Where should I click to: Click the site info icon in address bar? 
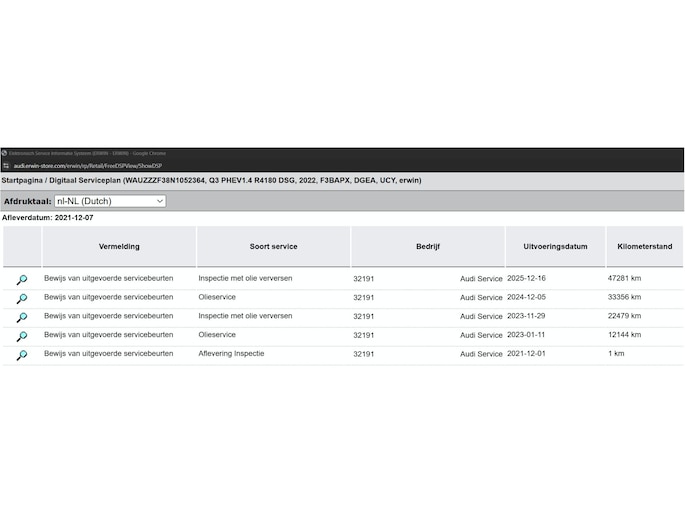(6, 165)
